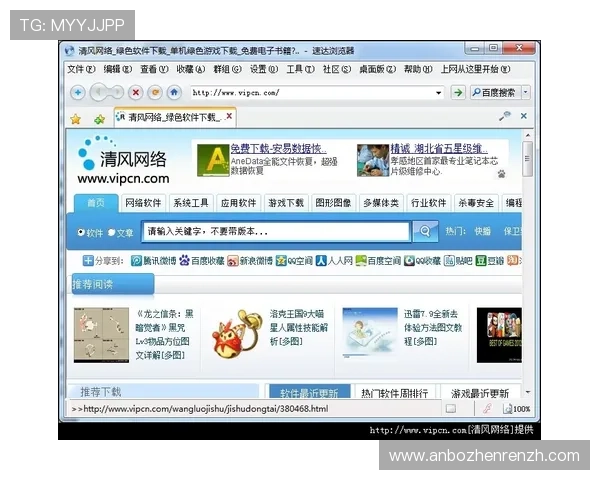The height and width of the screenshot is (480, 600).
Task: Click the website keyword search input field
Action: [276, 231]
